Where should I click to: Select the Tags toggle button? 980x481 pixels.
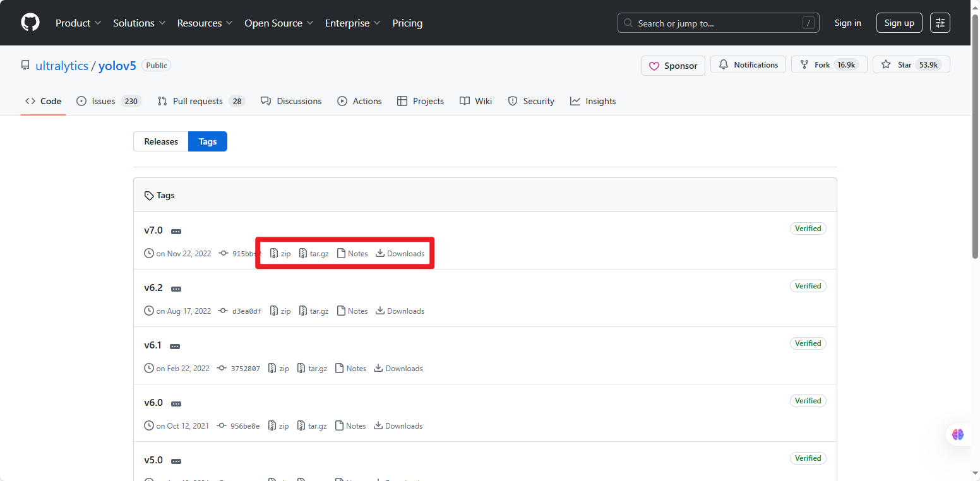coord(208,141)
